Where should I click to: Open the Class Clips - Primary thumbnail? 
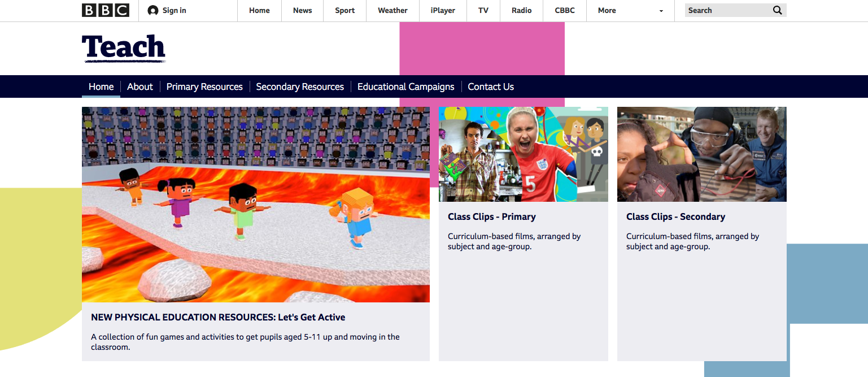(x=524, y=154)
